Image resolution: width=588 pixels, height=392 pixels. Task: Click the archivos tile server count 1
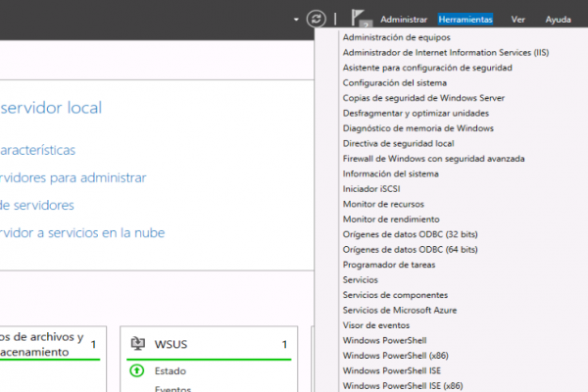[93, 344]
